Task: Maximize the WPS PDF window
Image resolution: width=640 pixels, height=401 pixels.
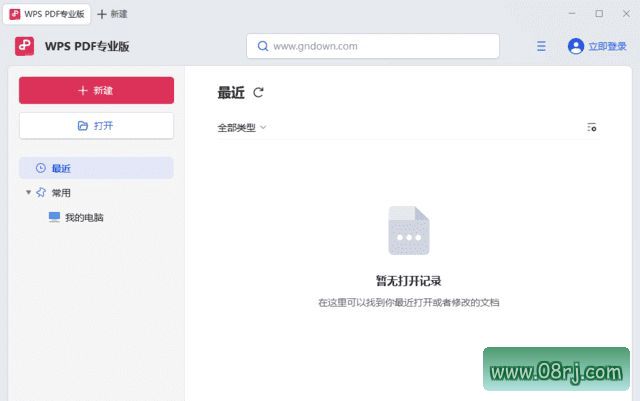Action: click(x=599, y=13)
